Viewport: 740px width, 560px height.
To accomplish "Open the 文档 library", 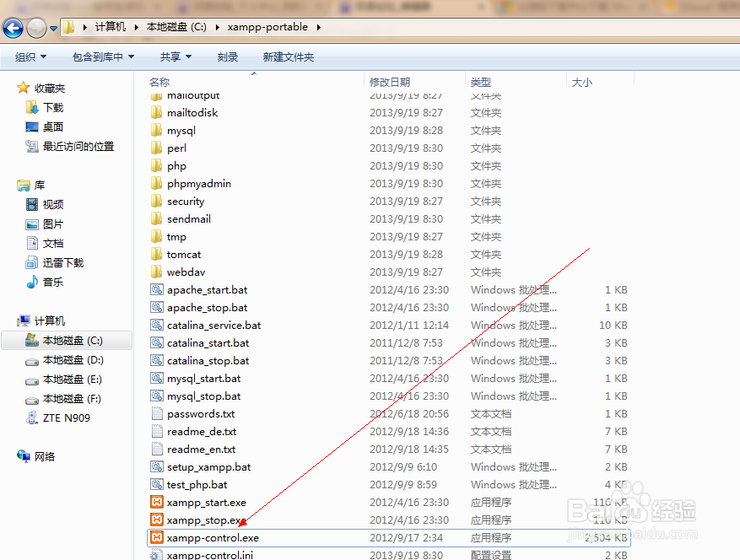I will [45, 244].
